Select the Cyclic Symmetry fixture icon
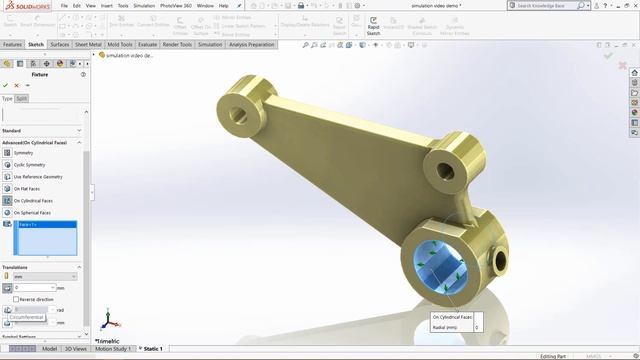Screen dimensions: 640x360 click(x=7, y=165)
